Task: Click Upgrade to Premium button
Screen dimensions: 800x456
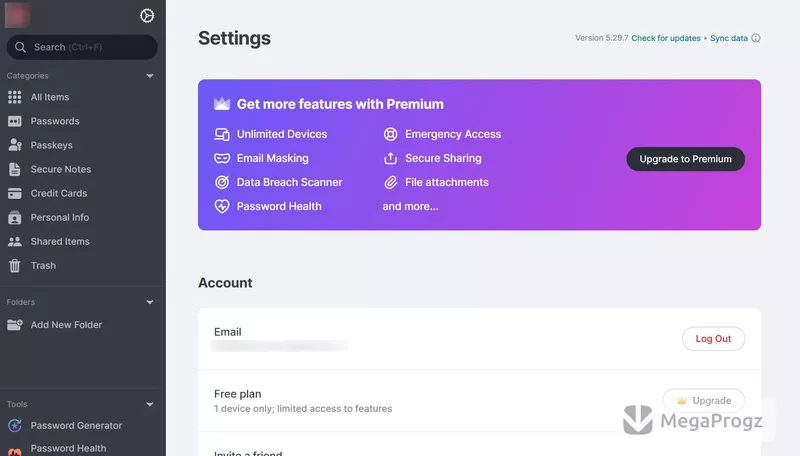Action: pos(685,159)
